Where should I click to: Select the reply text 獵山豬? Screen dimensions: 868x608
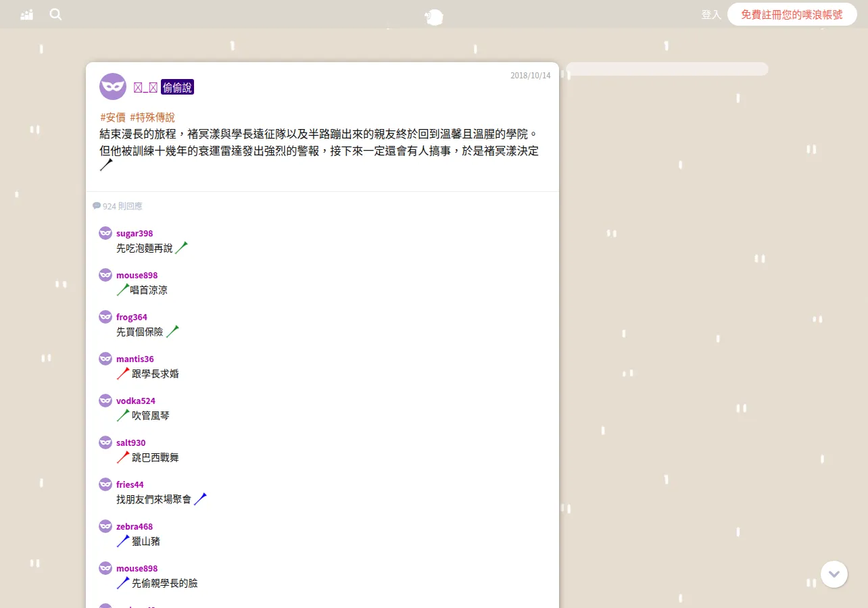(x=146, y=542)
